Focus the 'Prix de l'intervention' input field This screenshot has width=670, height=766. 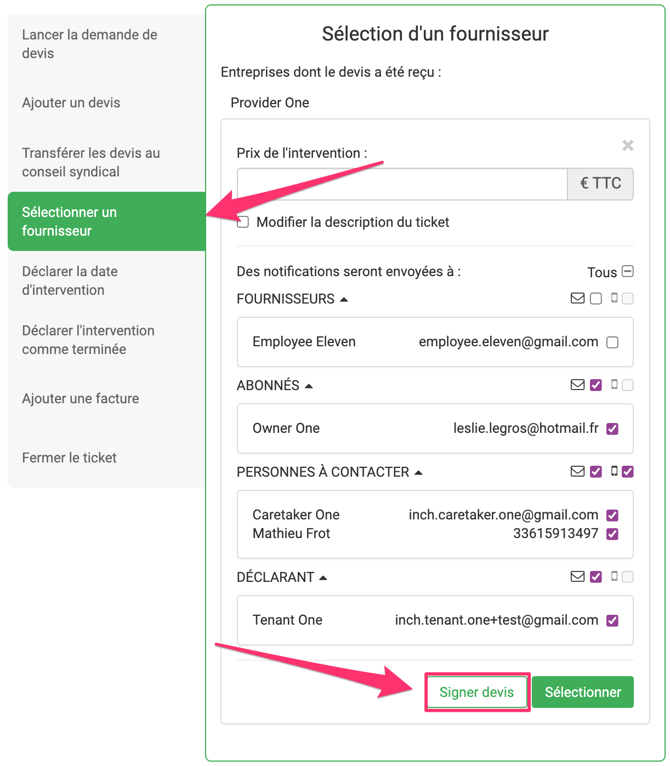coord(402,184)
